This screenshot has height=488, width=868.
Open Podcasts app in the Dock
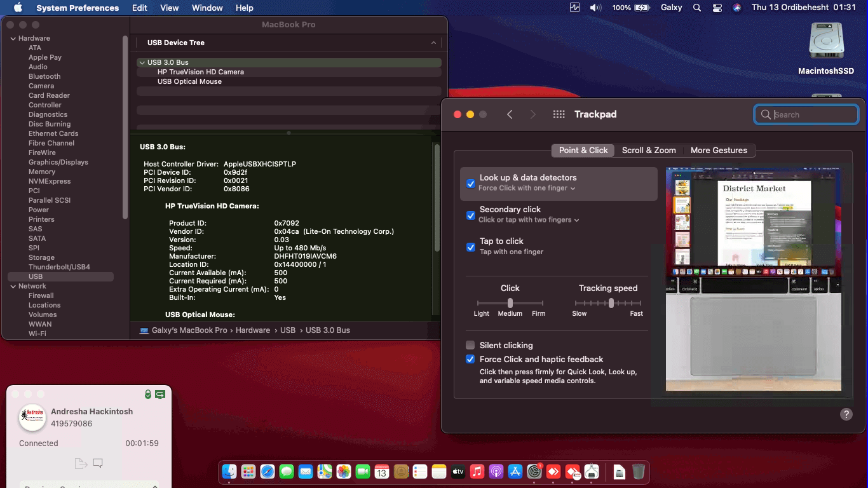[496, 471]
